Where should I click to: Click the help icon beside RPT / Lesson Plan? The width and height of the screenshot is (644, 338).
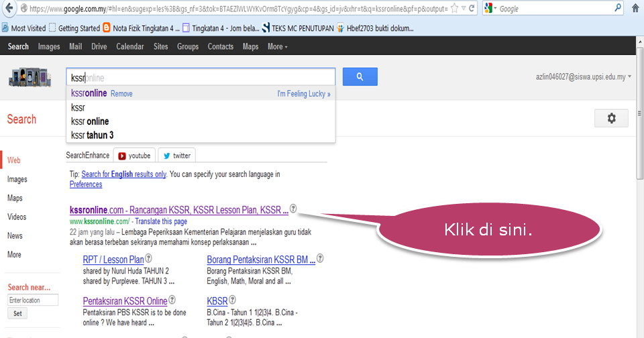click(x=149, y=258)
